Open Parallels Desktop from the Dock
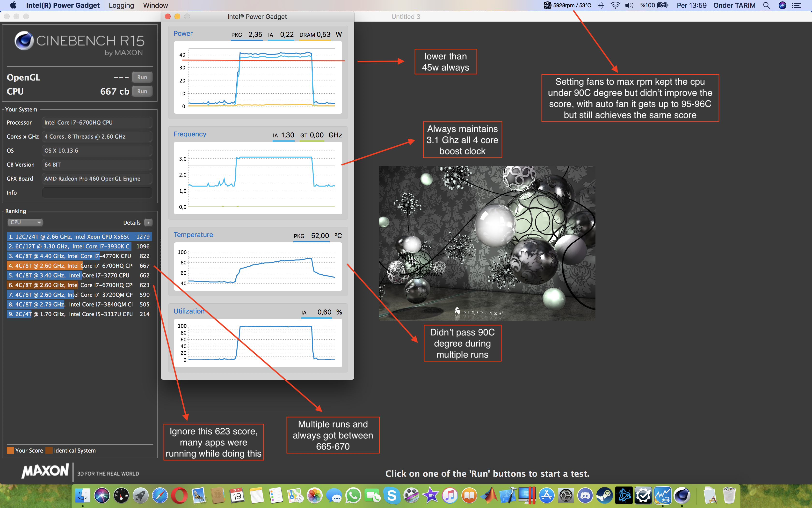This screenshot has width=812, height=508. click(528, 496)
